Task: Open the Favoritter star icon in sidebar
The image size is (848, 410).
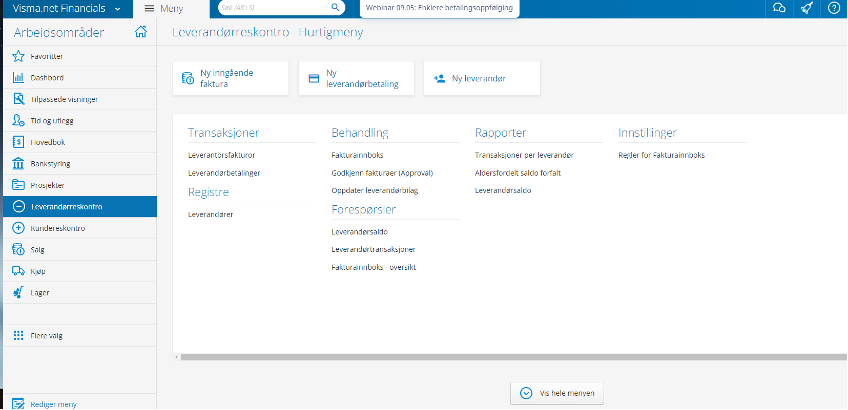Action: (18, 56)
